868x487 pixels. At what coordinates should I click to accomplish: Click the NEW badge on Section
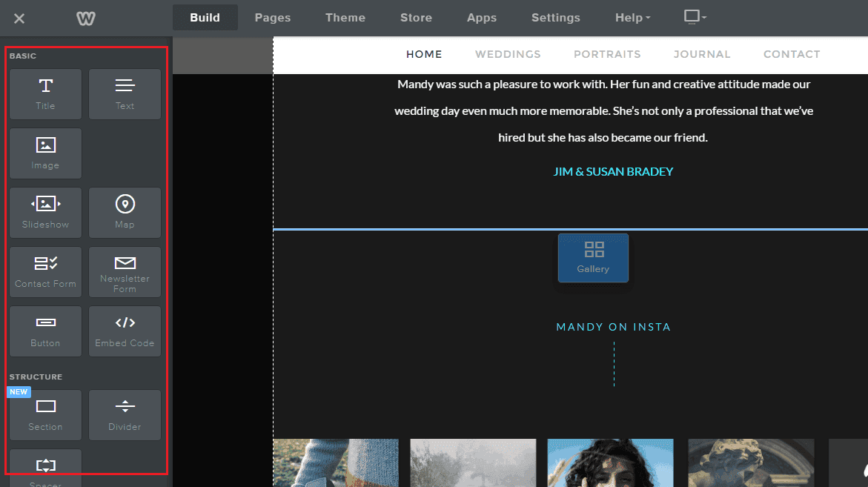pyautogui.click(x=19, y=392)
